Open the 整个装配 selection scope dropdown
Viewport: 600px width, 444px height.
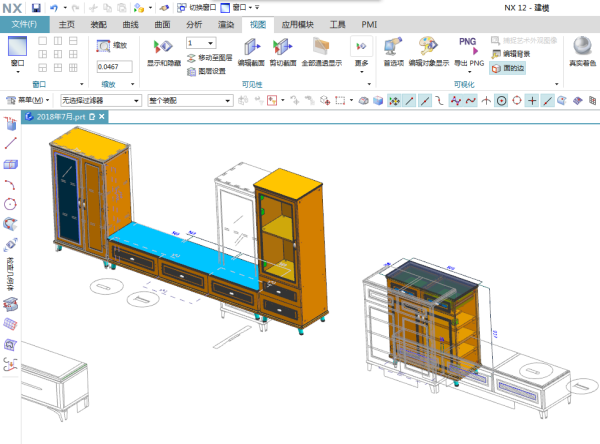pos(184,101)
